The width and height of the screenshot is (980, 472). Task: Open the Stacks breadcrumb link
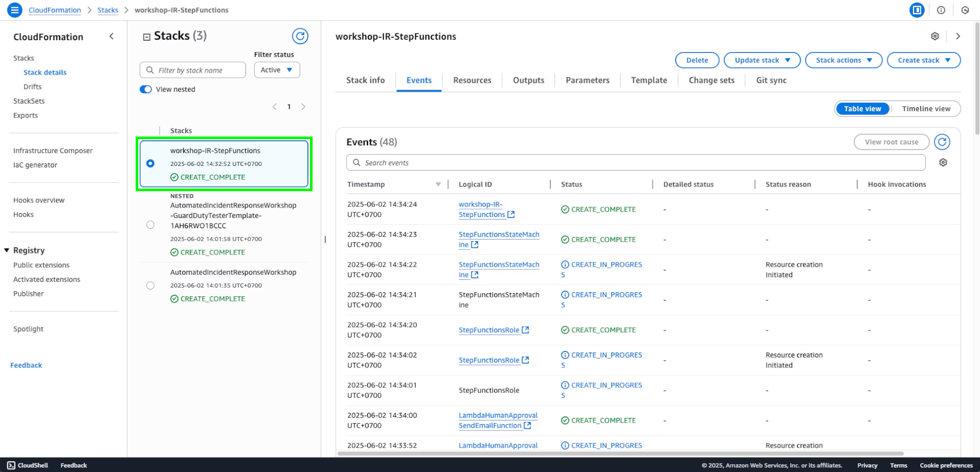(108, 10)
